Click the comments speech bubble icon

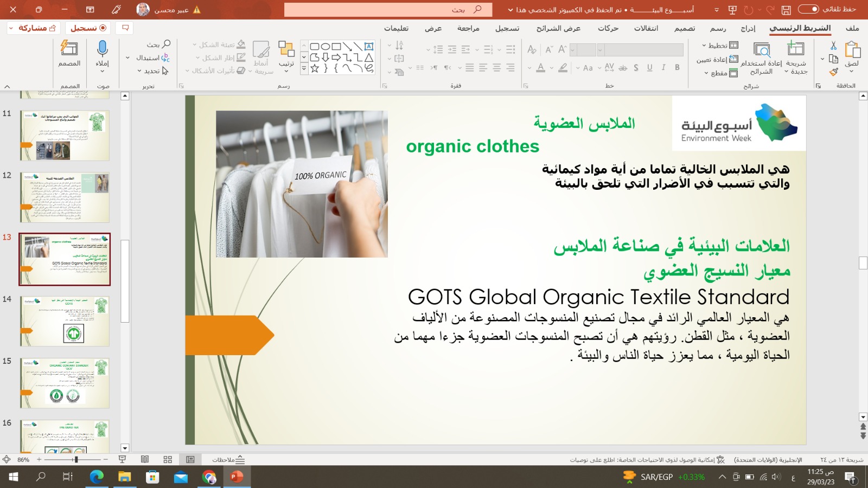point(125,28)
